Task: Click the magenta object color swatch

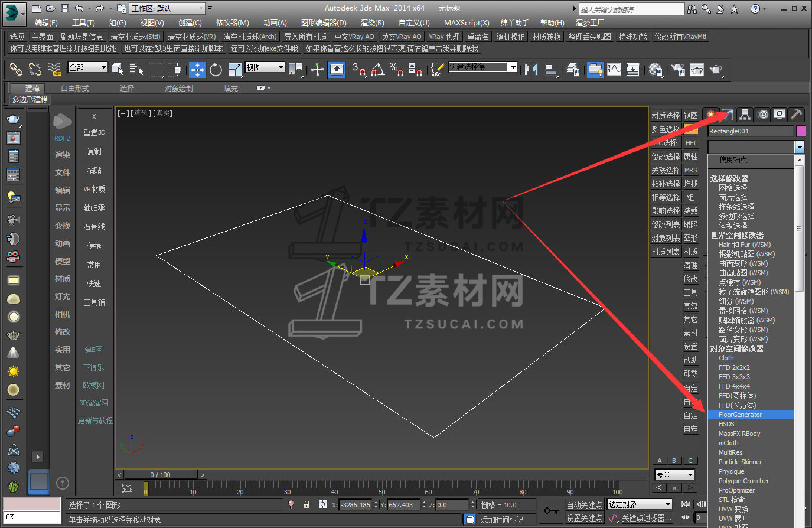Action: pos(801,131)
